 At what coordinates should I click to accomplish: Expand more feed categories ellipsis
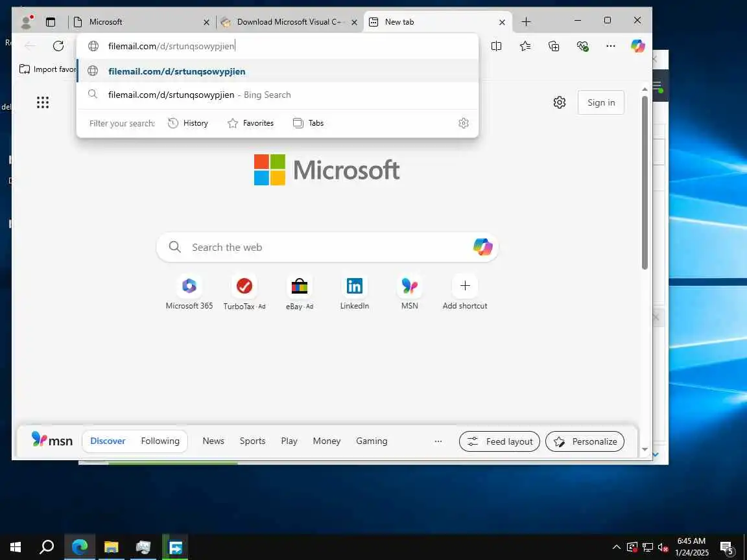pyautogui.click(x=438, y=441)
